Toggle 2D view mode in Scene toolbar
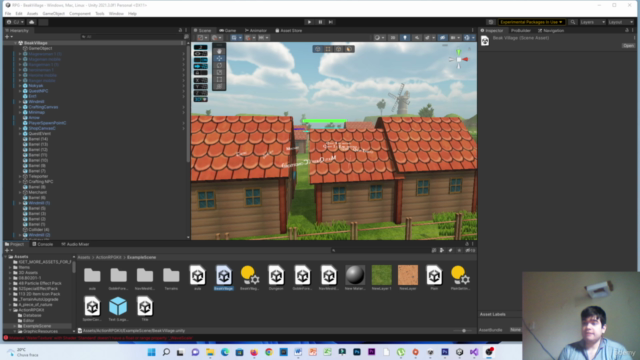 393,38
